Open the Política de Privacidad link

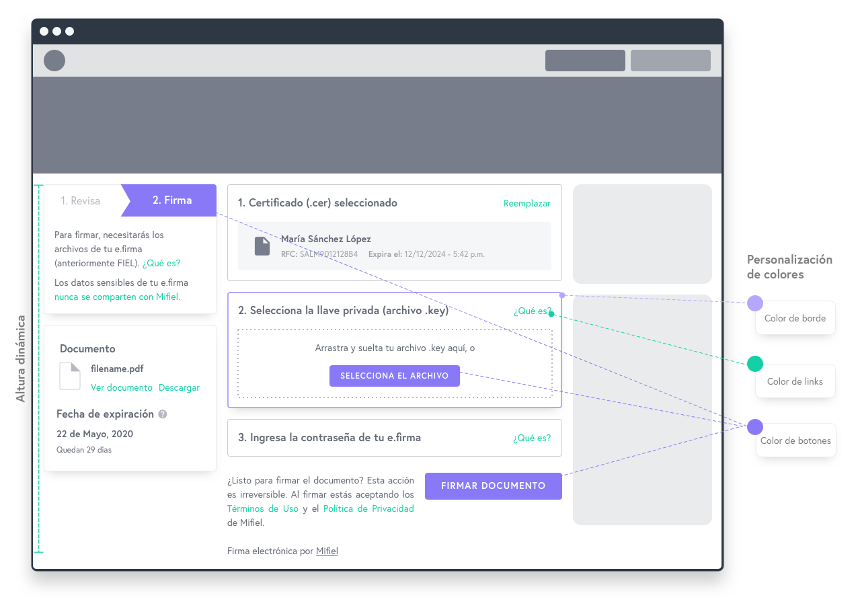[368, 508]
